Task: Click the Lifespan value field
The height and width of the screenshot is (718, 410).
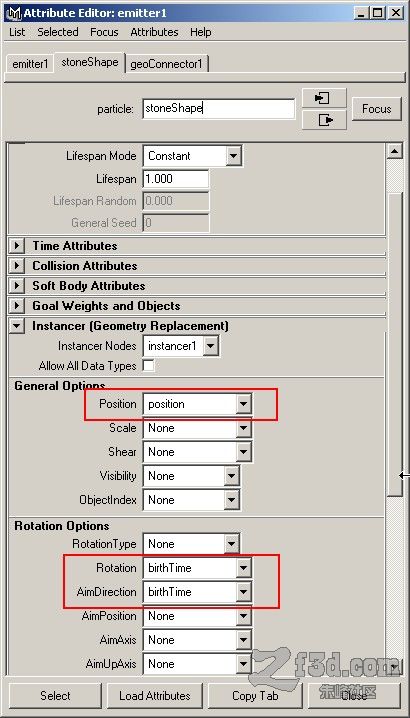Action: click(176, 179)
